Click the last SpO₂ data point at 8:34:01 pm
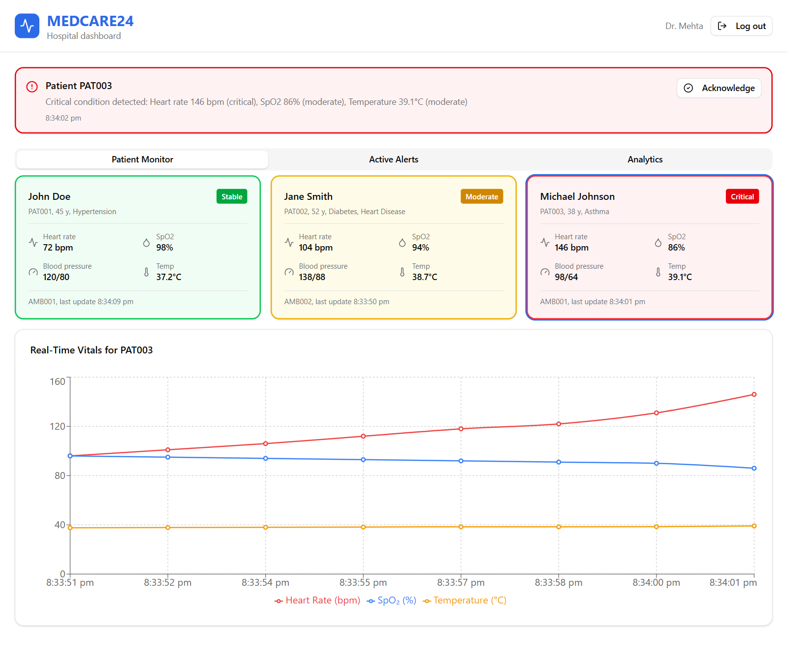Screen dimensions: 812x665 754,468
